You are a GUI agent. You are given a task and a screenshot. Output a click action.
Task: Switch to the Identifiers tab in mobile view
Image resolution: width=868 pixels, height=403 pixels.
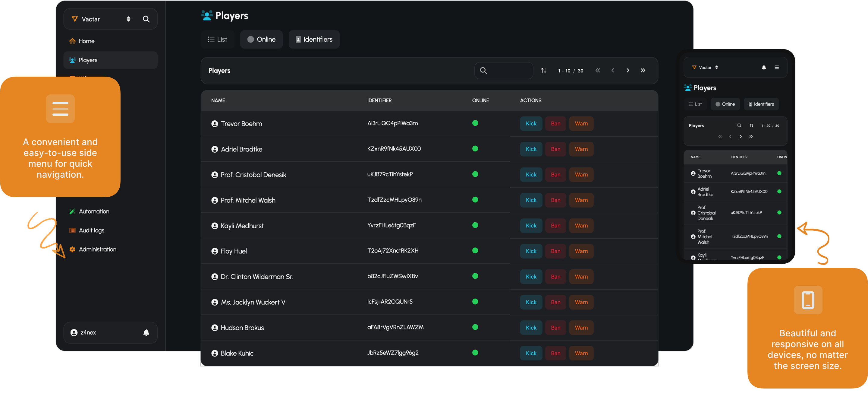coord(761,104)
